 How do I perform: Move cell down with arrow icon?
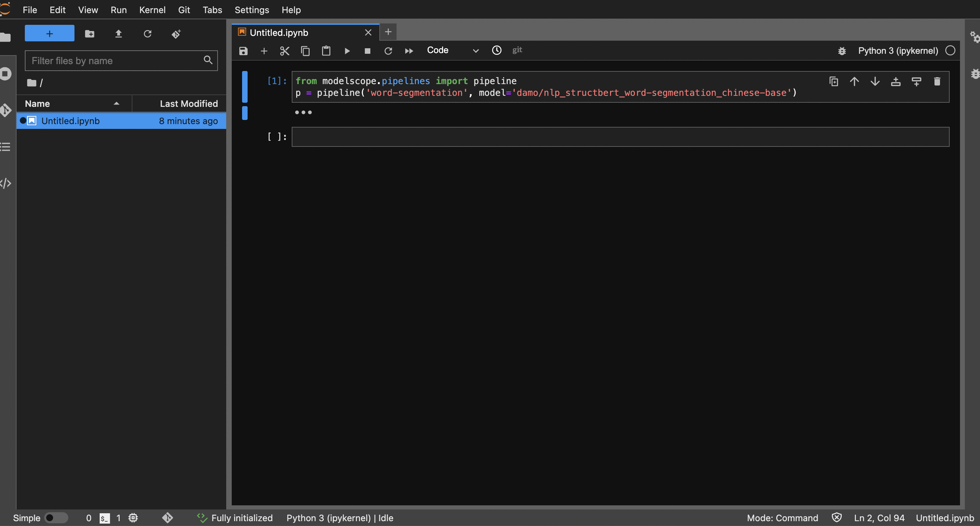click(874, 81)
